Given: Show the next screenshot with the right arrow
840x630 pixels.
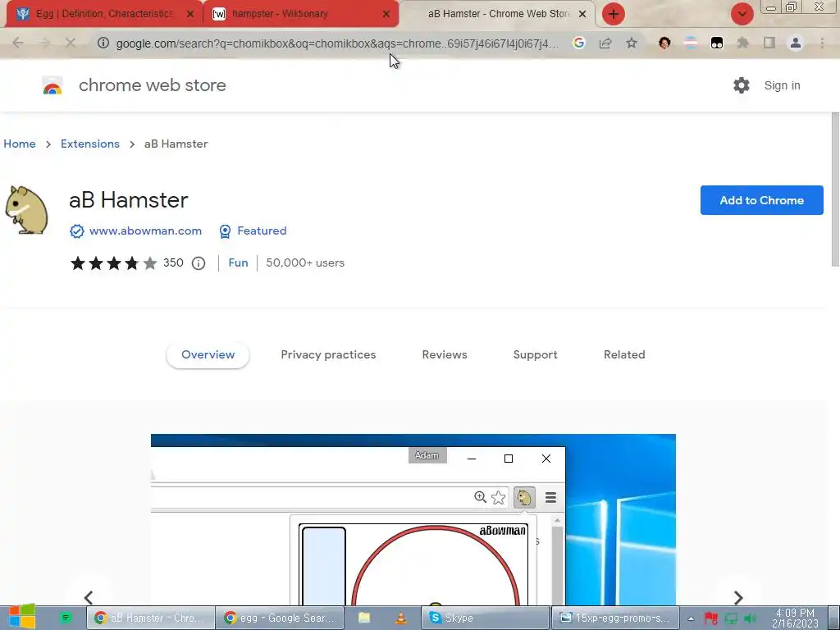Looking at the screenshot, I should pyautogui.click(x=738, y=597).
